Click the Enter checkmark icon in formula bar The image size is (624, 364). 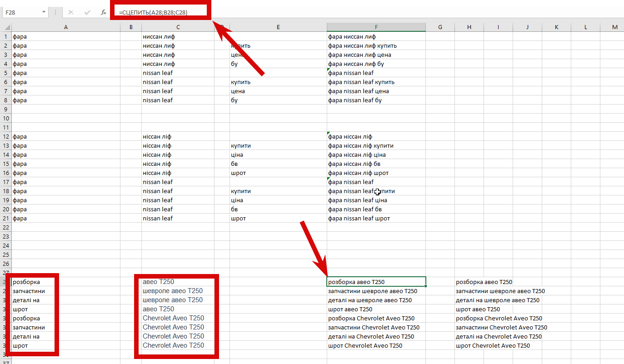(87, 12)
